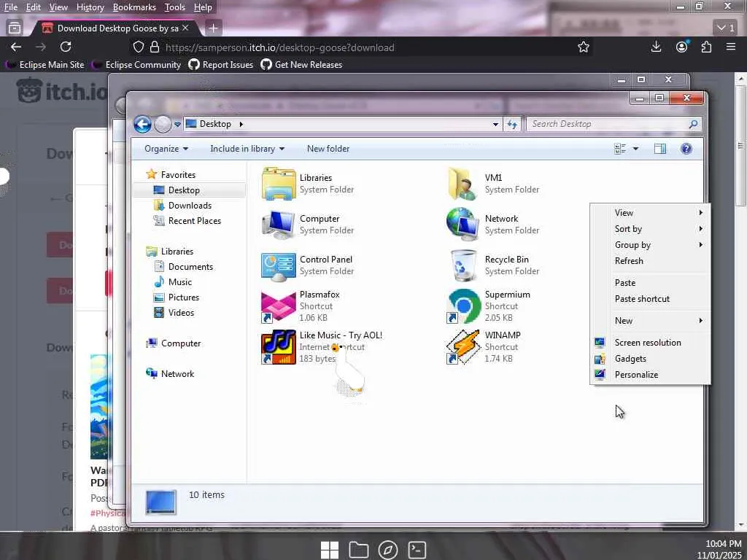Select the Network globe icon in file list
The height and width of the screenshot is (560, 747).
coord(462,225)
